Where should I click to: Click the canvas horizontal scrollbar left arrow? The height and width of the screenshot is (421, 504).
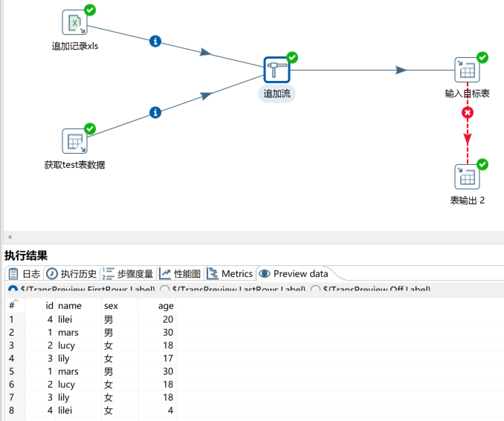(9, 236)
